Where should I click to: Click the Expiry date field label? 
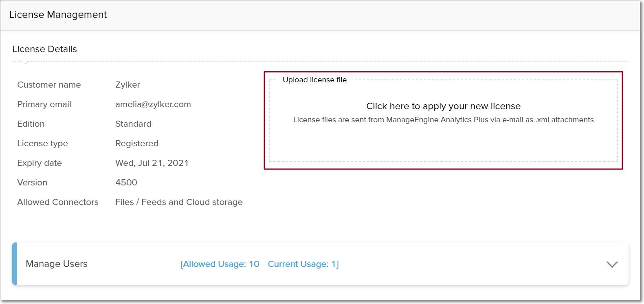[40, 163]
